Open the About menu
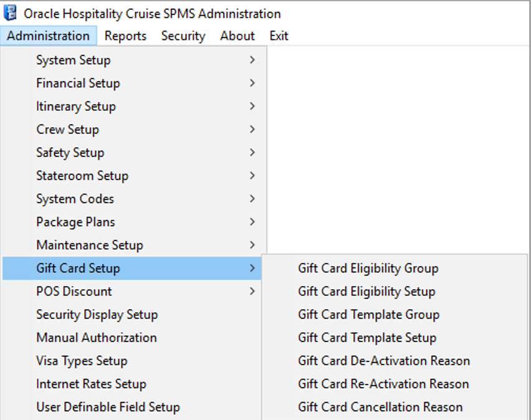The width and height of the screenshot is (531, 420). 237,36
